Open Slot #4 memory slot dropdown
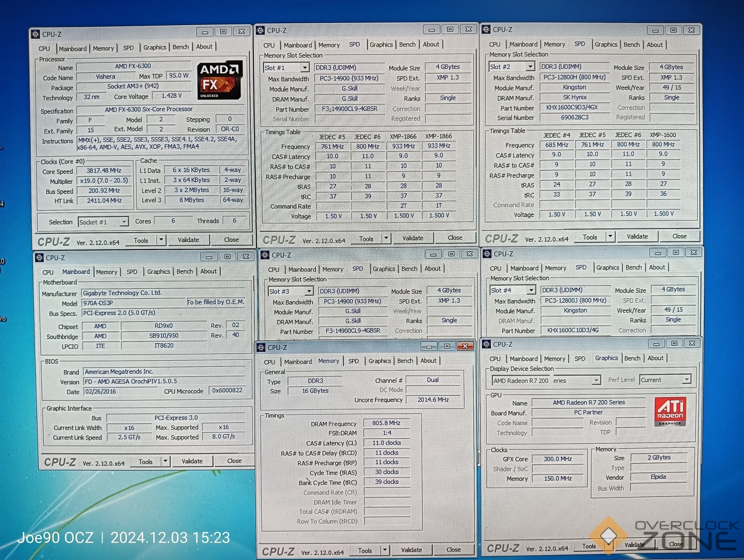 (531, 290)
